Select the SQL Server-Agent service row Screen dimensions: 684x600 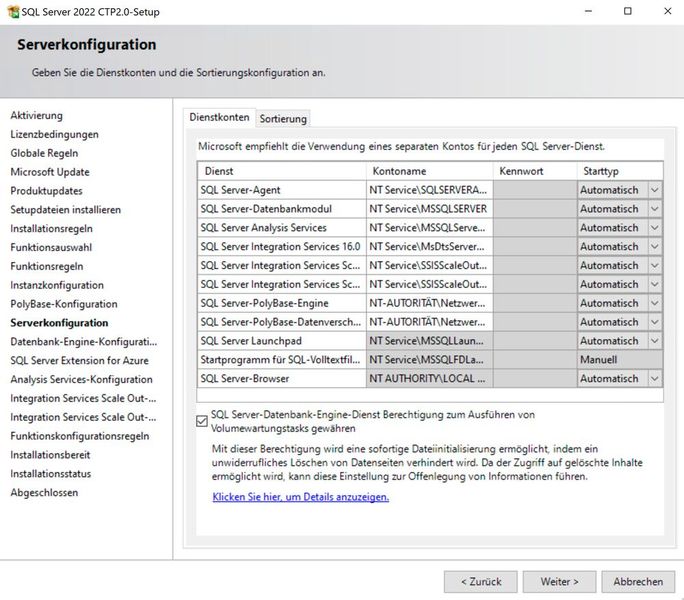click(x=282, y=190)
